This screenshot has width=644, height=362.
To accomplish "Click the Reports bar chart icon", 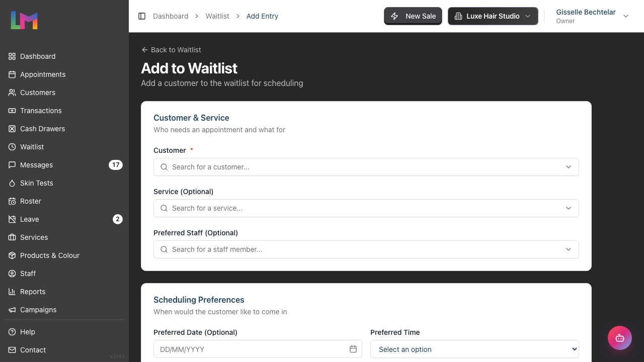I will pyautogui.click(x=12, y=292).
